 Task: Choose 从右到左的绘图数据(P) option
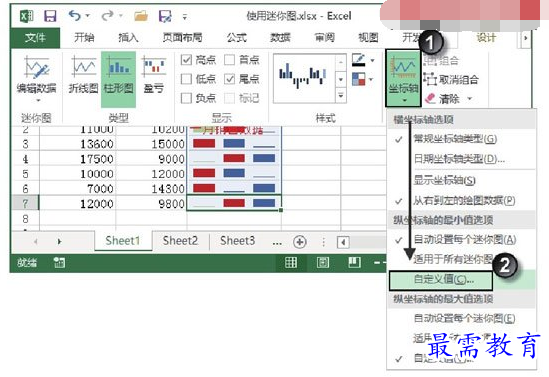click(x=462, y=201)
